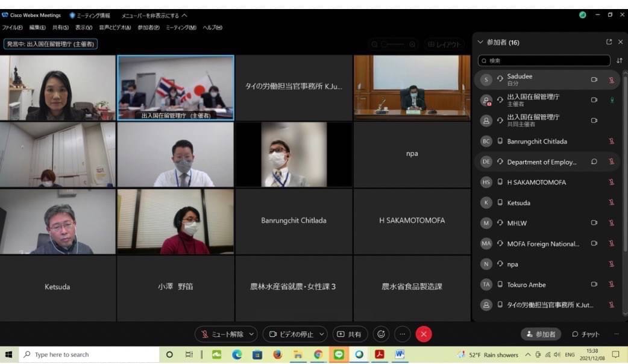Image resolution: width=628 pixels, height=364 pixels.
Task: Unmute microphone with the ミュート解除 button
Action: pyautogui.click(x=221, y=334)
